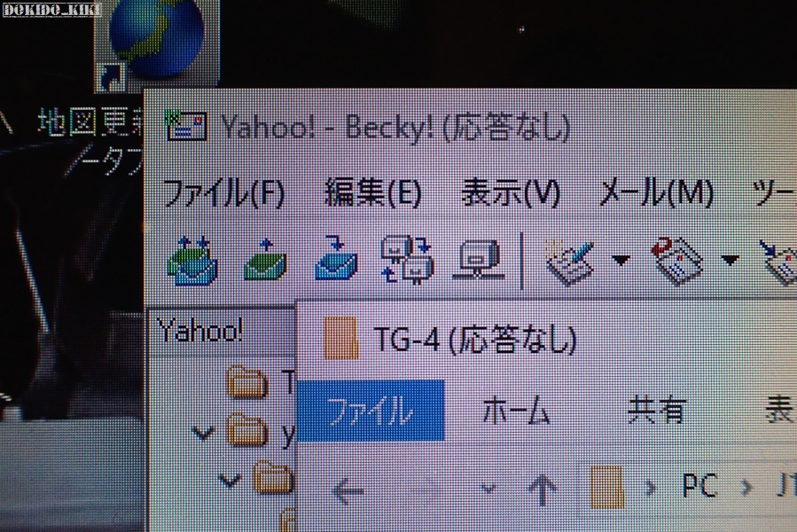Click the send and receive all mail icon
This screenshot has width=797, height=532.
pos(193,261)
